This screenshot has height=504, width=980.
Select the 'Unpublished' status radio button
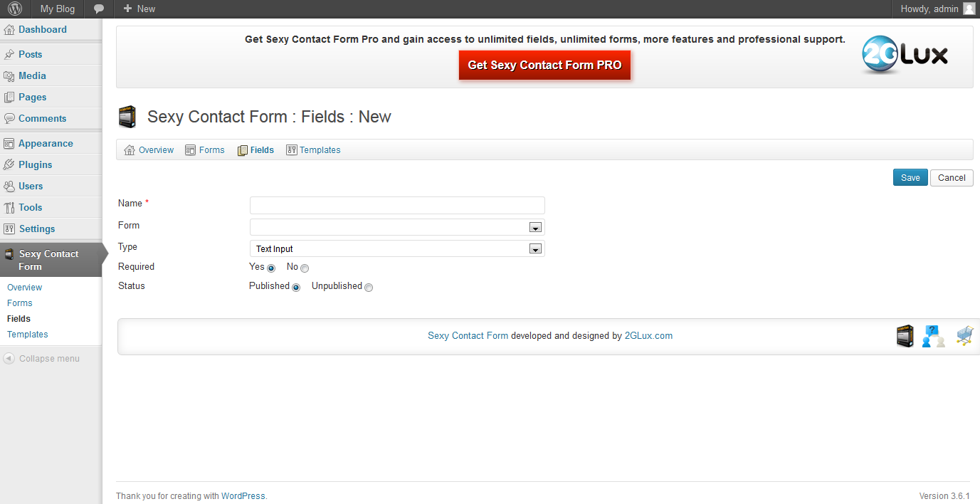coord(369,288)
